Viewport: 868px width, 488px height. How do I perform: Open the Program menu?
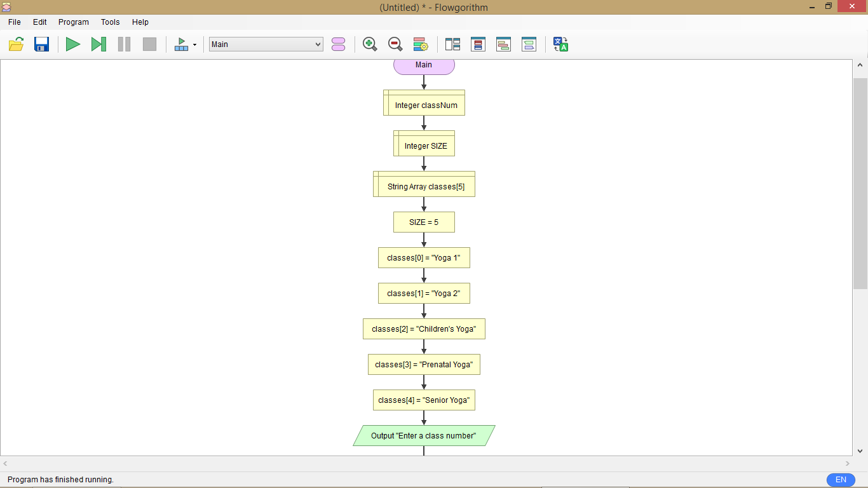(x=73, y=22)
